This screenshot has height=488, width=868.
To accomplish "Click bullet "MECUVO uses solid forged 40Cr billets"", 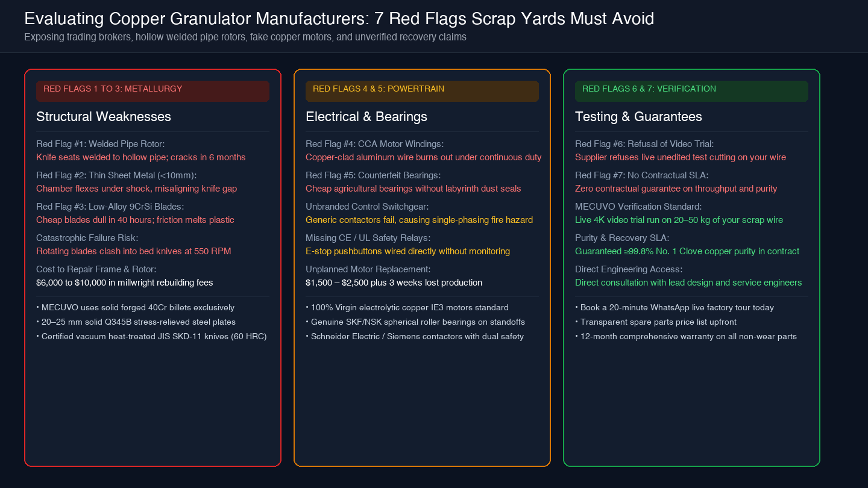I will [136, 308].
